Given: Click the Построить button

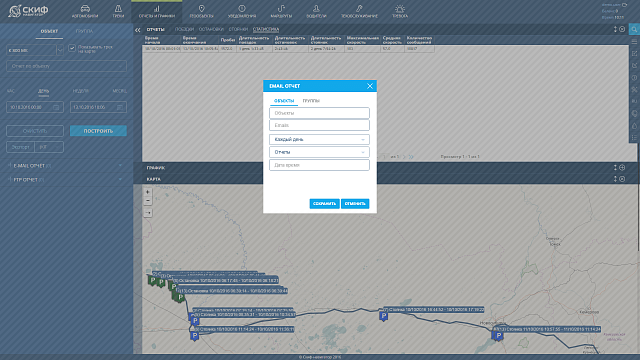Looking at the screenshot, I should tap(98, 131).
